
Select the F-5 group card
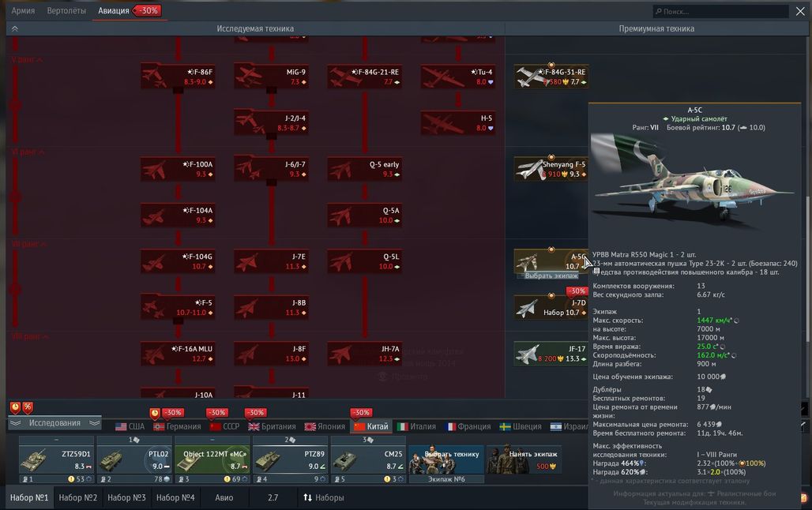coord(178,306)
